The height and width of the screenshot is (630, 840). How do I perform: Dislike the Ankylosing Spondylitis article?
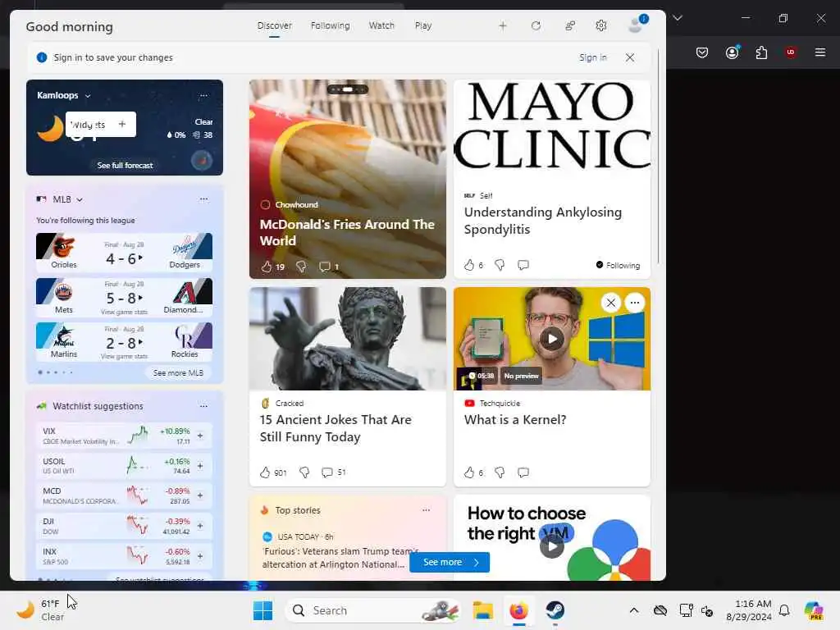pos(500,265)
